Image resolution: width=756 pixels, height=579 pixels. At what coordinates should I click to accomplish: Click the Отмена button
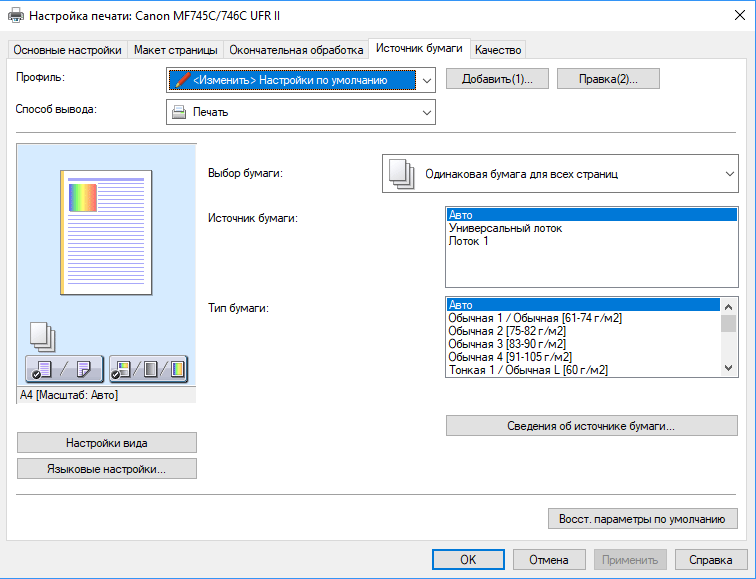tap(549, 559)
